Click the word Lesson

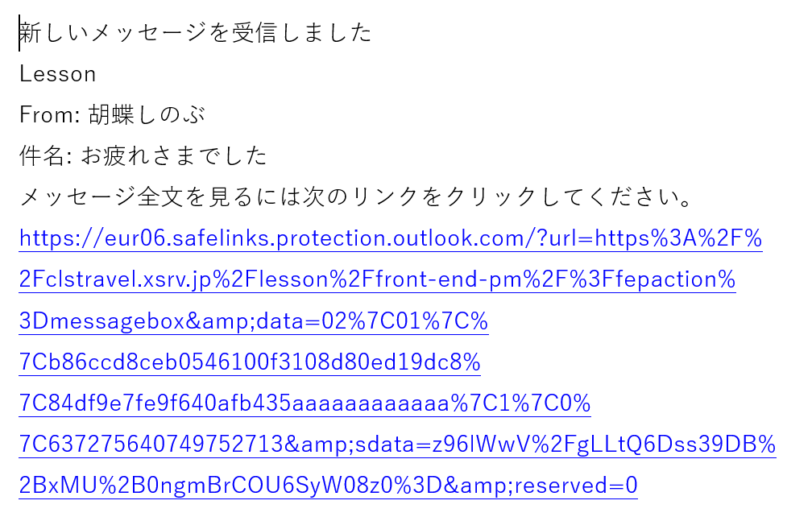click(x=57, y=74)
